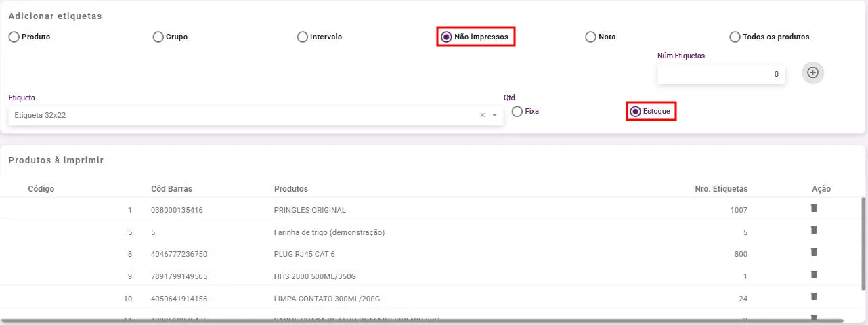Delete the Farinha de trigo row

coord(814,230)
